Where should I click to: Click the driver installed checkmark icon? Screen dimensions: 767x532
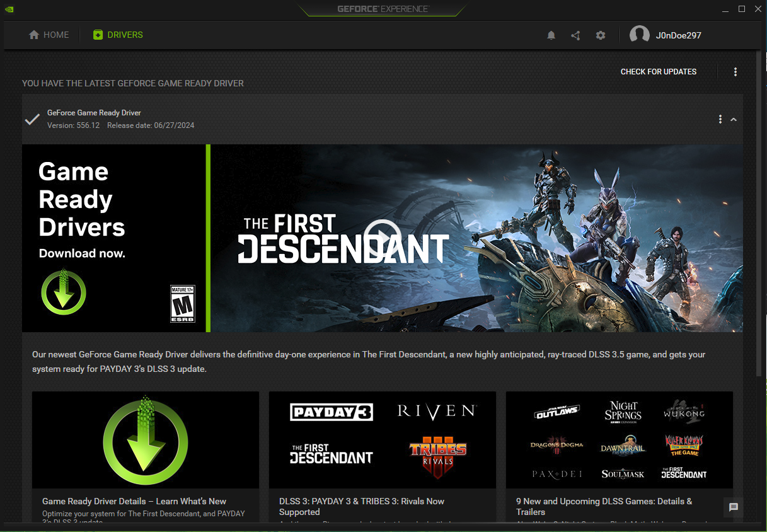click(x=32, y=119)
